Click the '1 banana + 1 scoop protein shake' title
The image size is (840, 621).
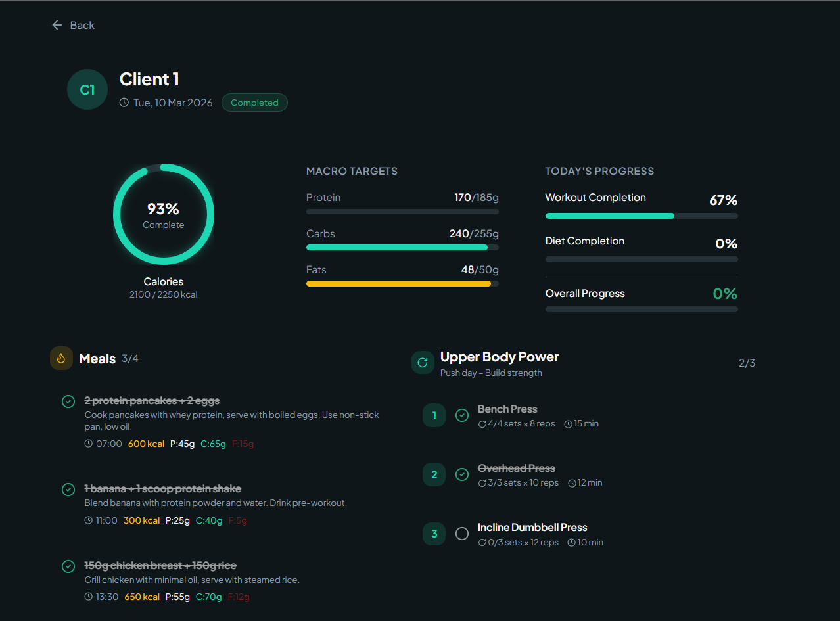coord(163,489)
